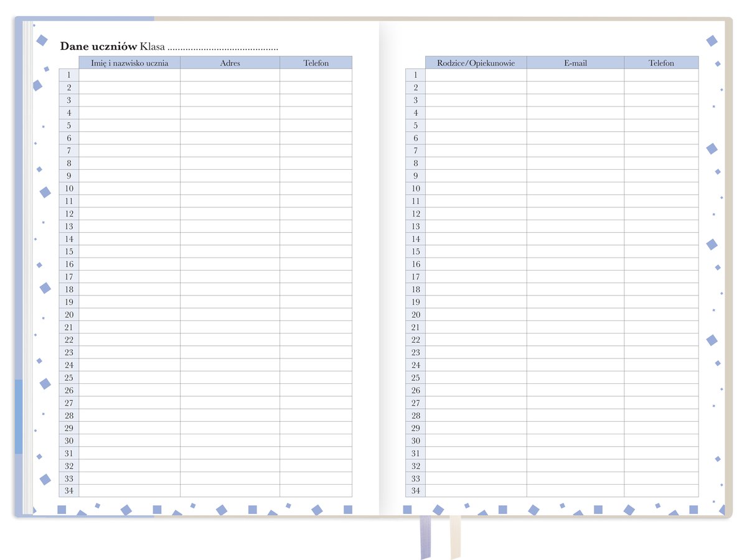This screenshot has width=747, height=560.
Task: Click the right page Telefon cell in row 30
Action: [661, 441]
